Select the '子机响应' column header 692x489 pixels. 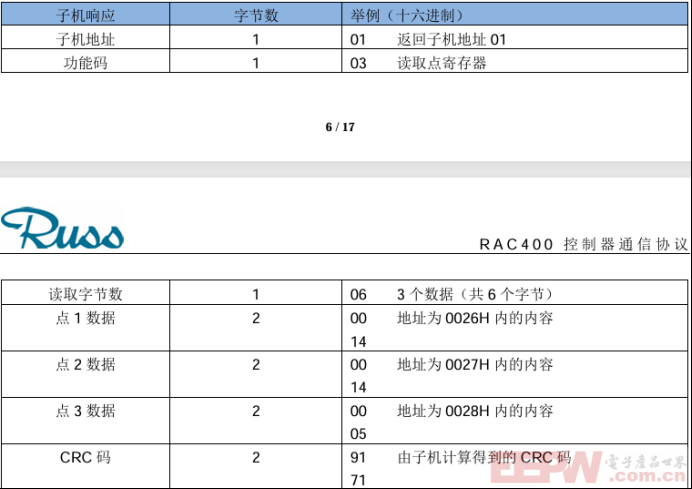point(86,15)
